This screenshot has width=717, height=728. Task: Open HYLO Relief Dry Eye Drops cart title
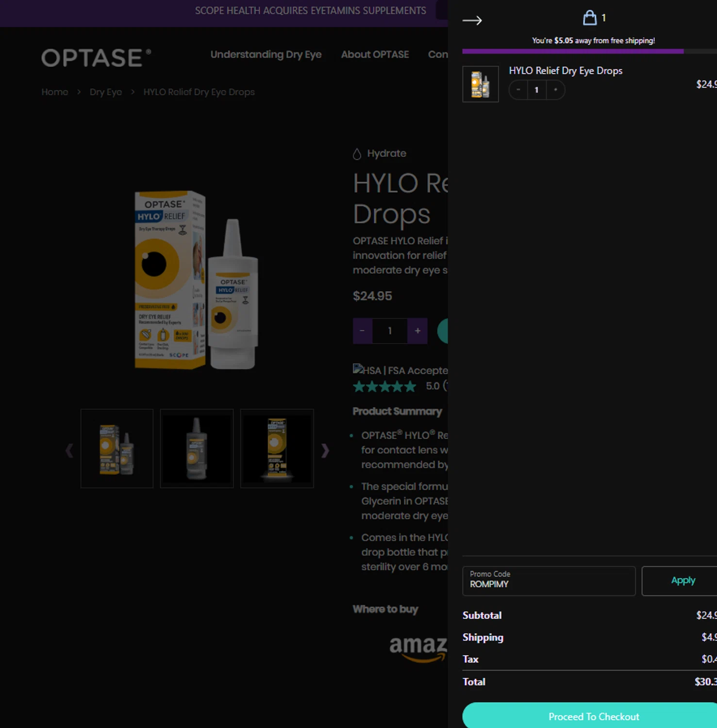(x=566, y=70)
